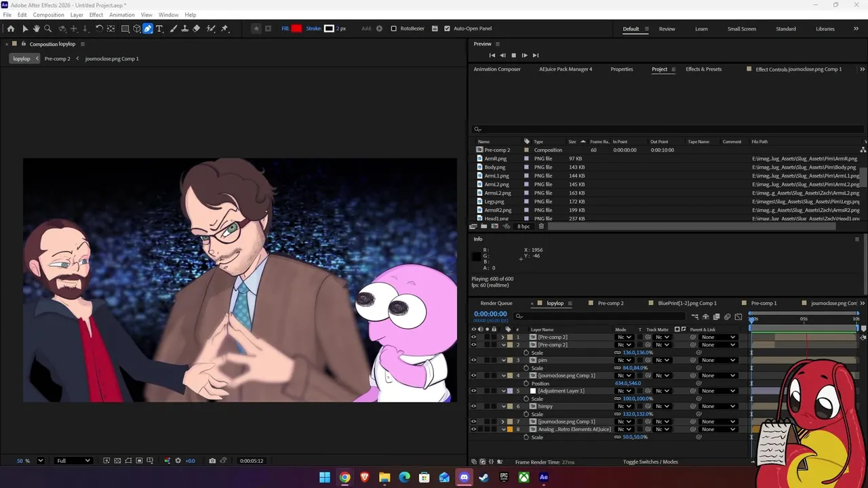The width and height of the screenshot is (868, 488).
Task: Enable the RotoBezier checkbox
Action: pyautogui.click(x=393, y=28)
